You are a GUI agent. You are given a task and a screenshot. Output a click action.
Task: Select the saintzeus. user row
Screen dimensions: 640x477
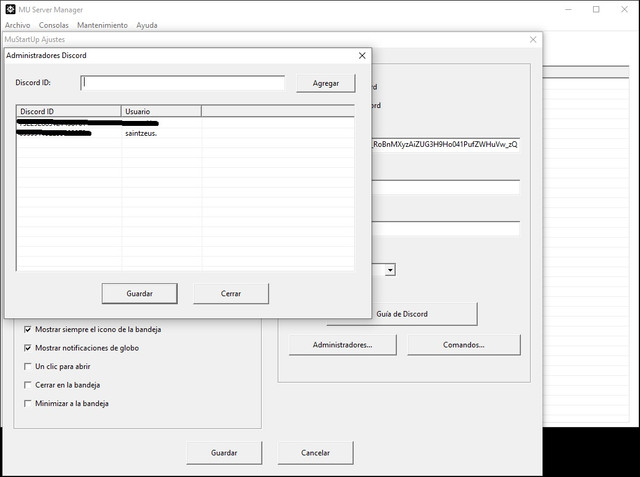point(185,133)
